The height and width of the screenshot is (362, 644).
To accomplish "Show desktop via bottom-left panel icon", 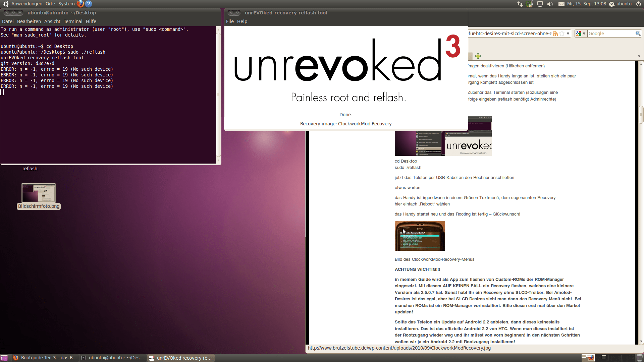I will click(x=4, y=358).
